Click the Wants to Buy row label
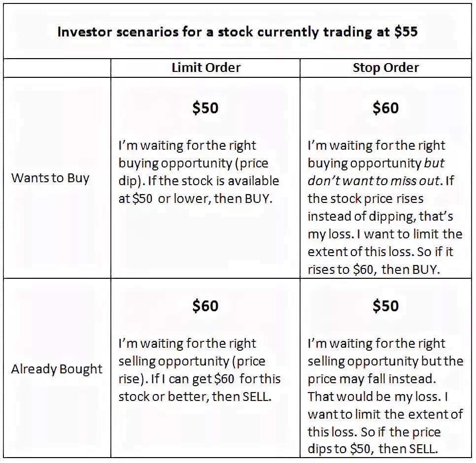The width and height of the screenshot is (476, 463). click(50, 178)
